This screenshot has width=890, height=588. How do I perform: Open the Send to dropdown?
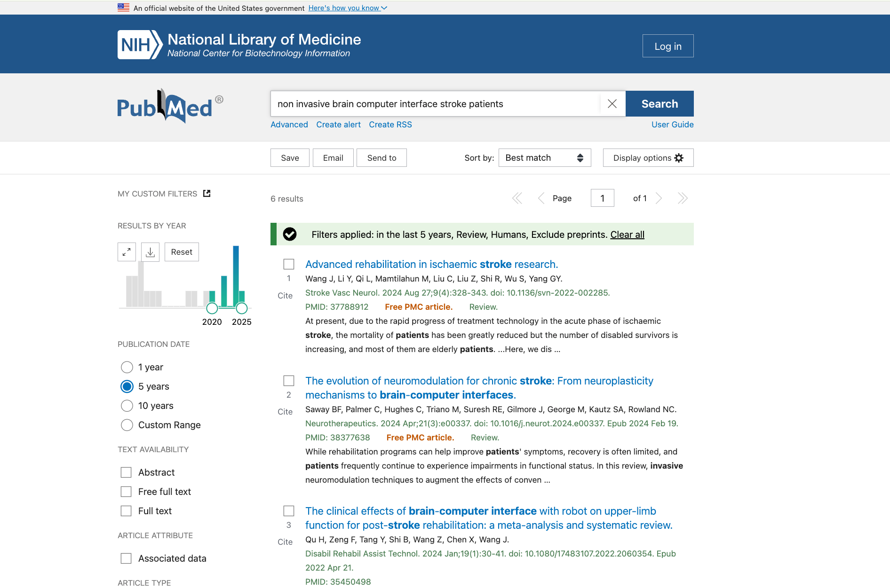point(381,157)
